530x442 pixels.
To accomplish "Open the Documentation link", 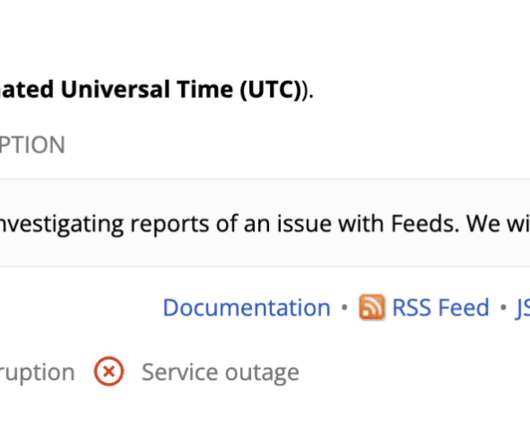I will coord(247,308).
